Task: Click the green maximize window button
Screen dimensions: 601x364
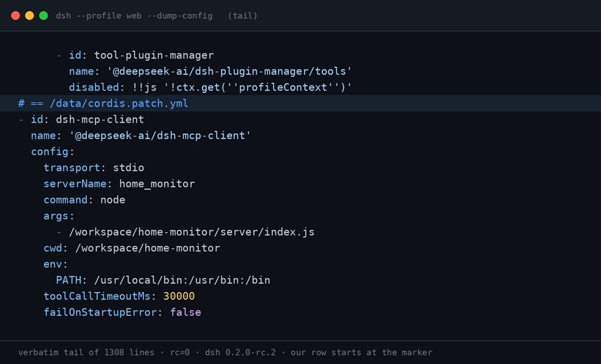Action: click(44, 15)
